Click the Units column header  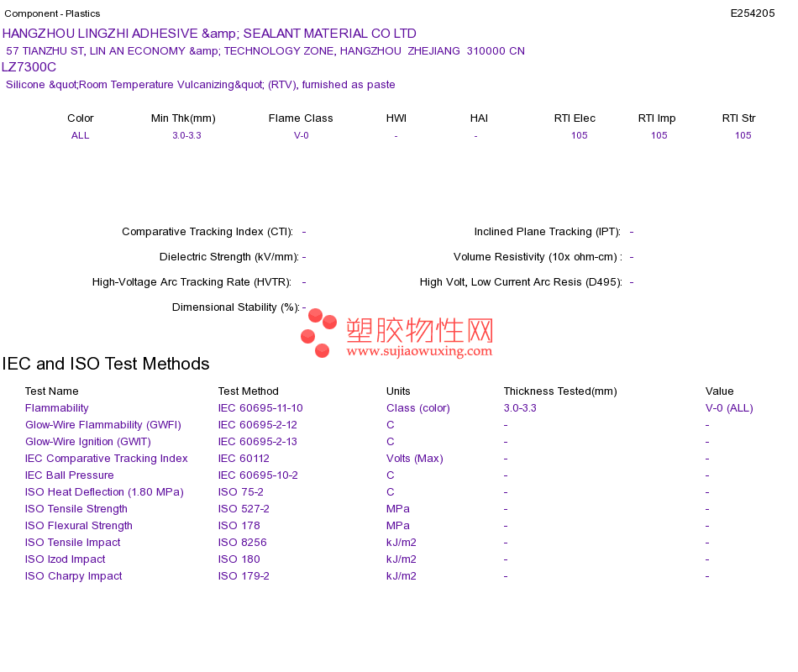(x=398, y=391)
